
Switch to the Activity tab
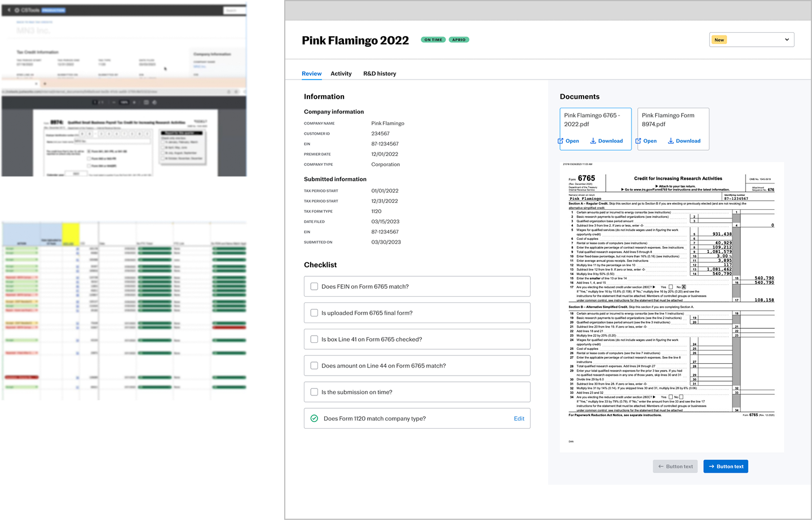[x=341, y=74]
